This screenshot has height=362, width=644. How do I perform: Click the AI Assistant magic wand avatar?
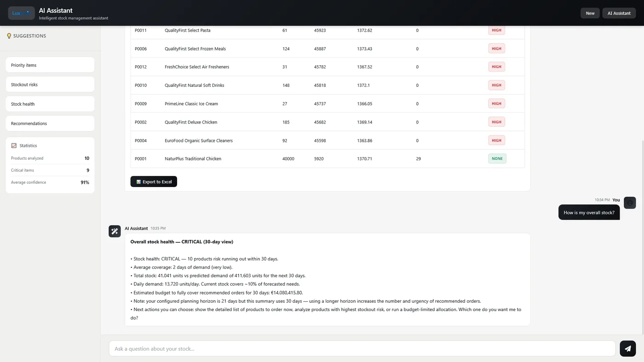point(115,231)
